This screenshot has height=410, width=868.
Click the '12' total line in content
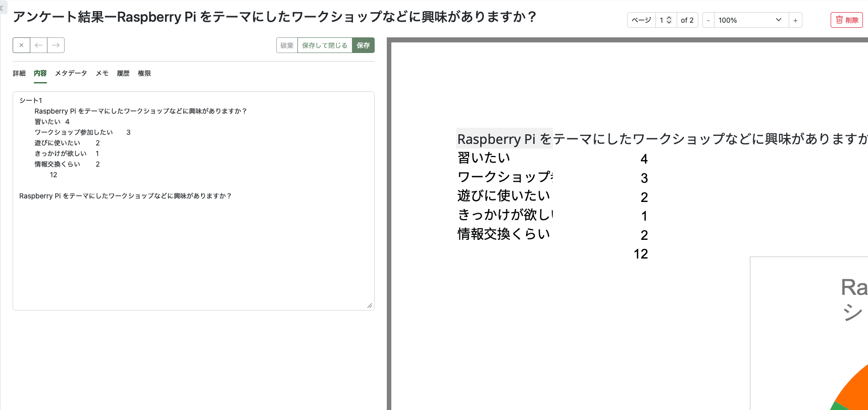54,175
